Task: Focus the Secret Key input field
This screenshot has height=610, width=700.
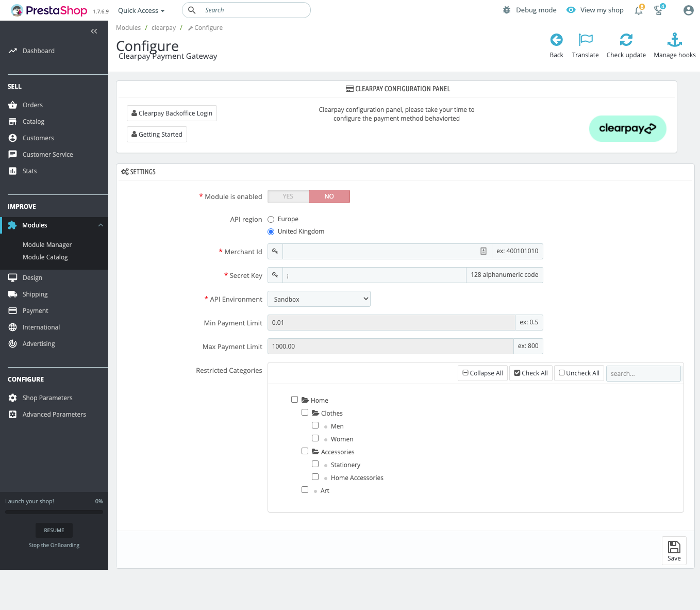Action: 374,275
